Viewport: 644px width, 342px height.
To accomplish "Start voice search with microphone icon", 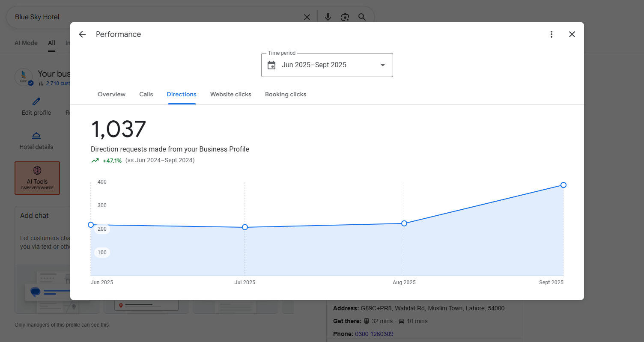I will click(328, 17).
